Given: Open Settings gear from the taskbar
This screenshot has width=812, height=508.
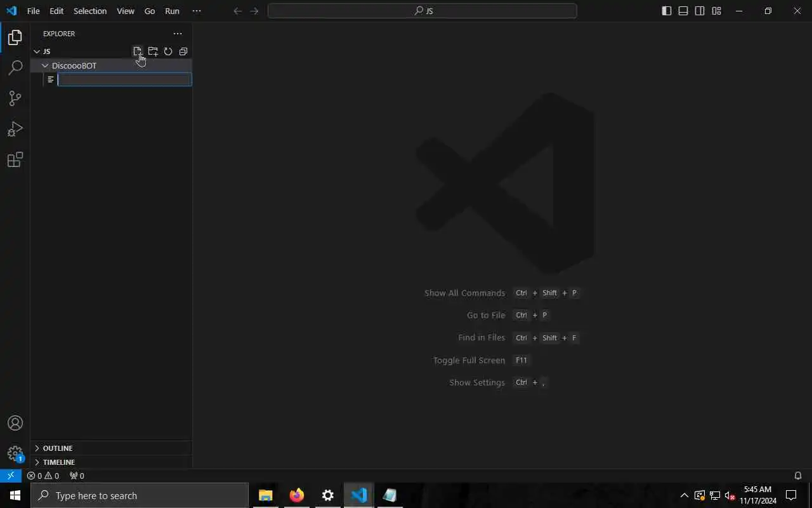Looking at the screenshot, I should (327, 495).
